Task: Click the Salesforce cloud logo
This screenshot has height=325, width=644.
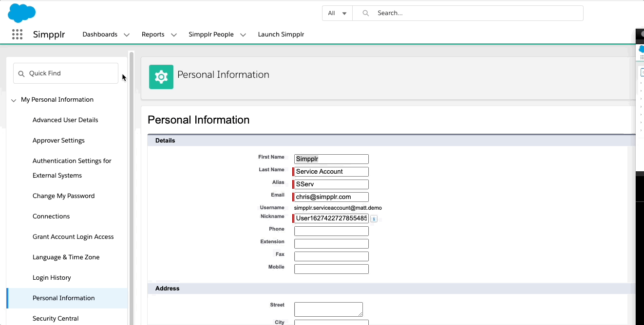Action: point(22,13)
